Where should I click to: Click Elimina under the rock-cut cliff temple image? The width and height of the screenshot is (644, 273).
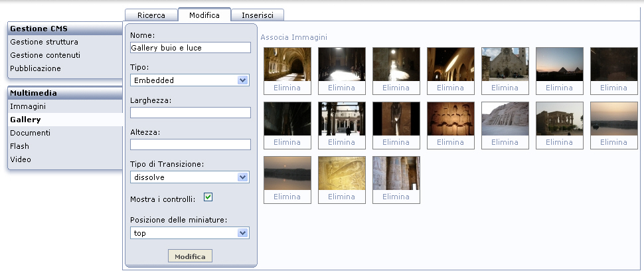pos(505,142)
